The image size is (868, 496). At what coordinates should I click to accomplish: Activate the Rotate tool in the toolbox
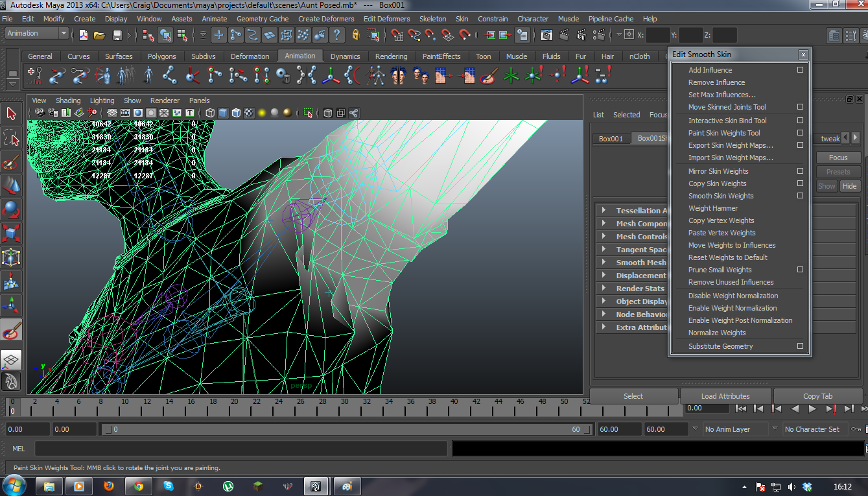pyautogui.click(x=11, y=210)
